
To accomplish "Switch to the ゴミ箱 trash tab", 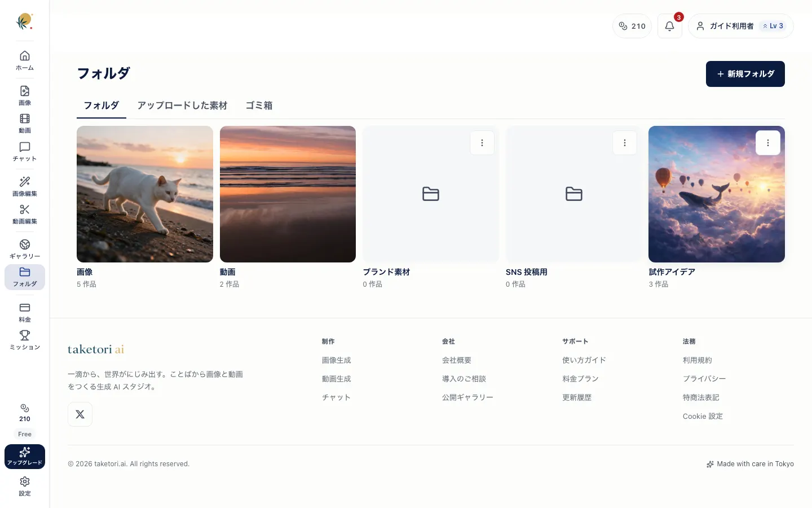I will point(259,106).
